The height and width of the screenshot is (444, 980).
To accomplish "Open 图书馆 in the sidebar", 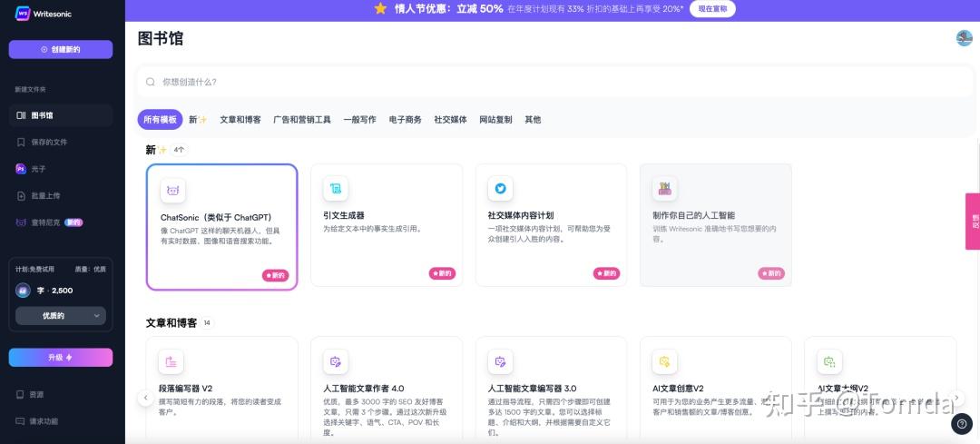I will (61, 115).
